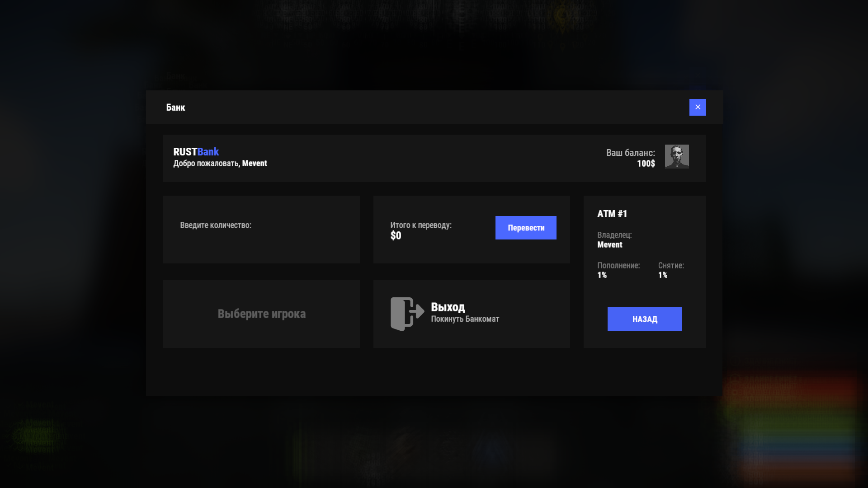Screen dimensions: 868x488
Task: Click the $0 transfer total value
Action: tap(396, 235)
